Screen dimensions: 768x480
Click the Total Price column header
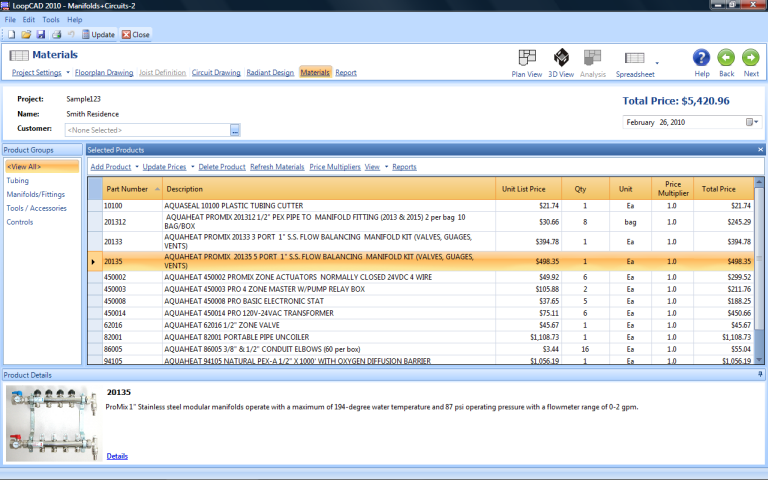click(723, 189)
